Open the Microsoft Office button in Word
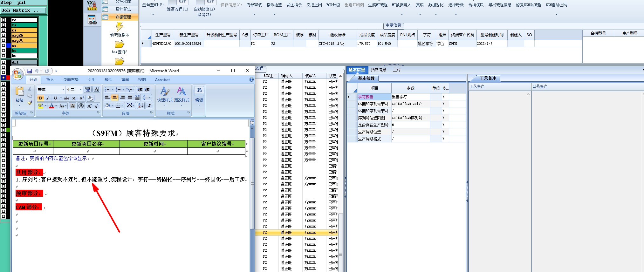 click(17, 74)
